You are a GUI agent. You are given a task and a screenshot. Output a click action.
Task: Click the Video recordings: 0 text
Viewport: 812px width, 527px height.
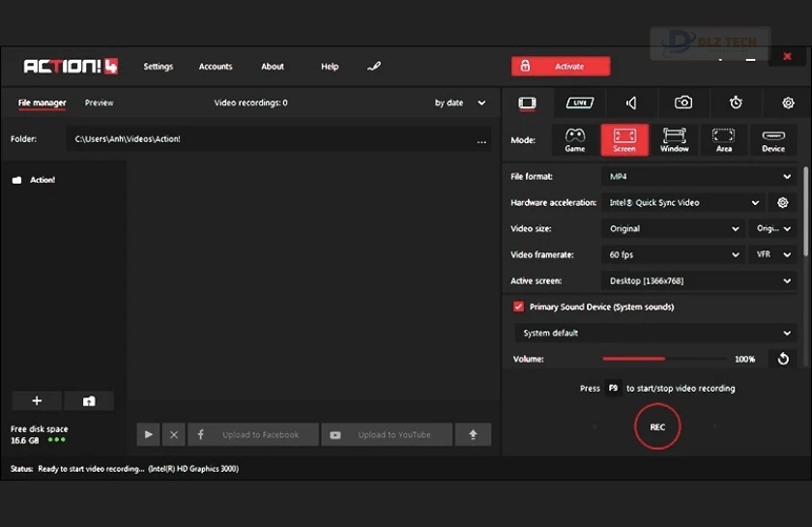[250, 102]
